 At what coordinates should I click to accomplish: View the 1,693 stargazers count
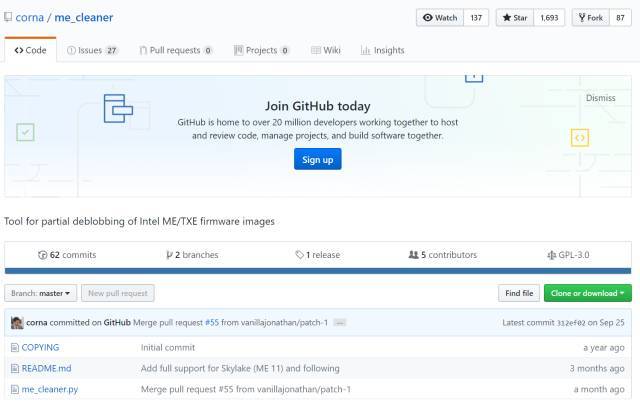pyautogui.click(x=549, y=18)
